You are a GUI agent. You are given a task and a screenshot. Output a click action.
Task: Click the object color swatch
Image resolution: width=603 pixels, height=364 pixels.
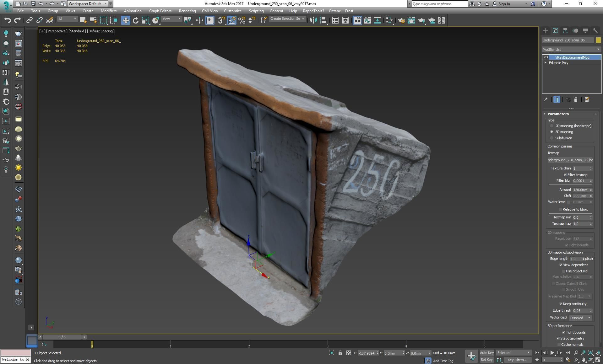point(598,40)
